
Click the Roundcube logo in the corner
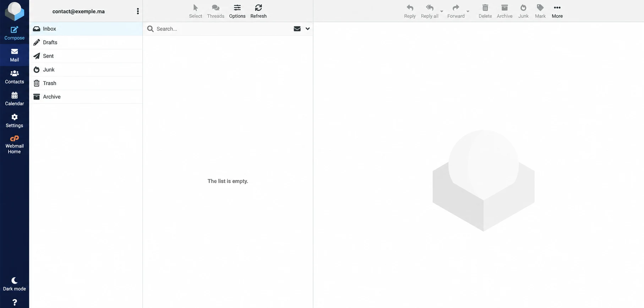tap(14, 11)
